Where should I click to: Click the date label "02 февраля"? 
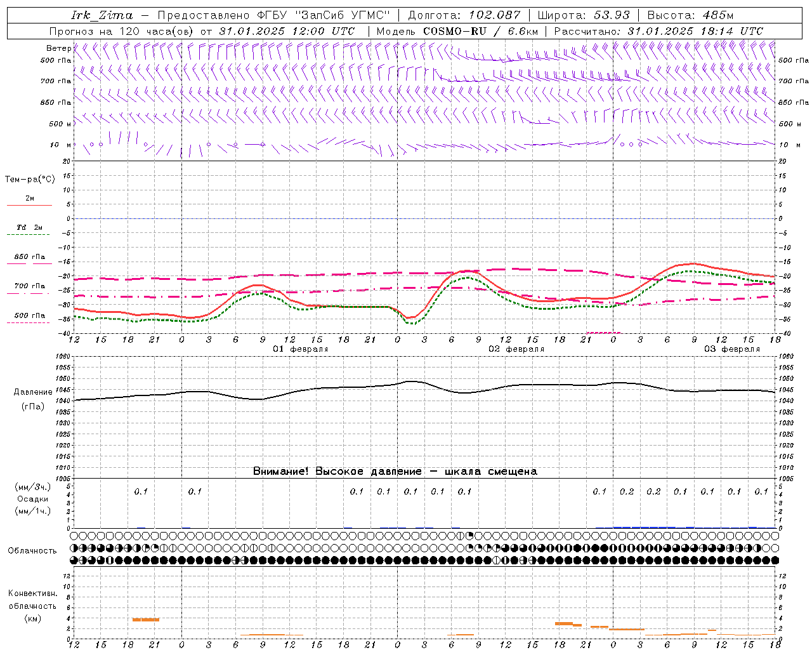click(x=516, y=349)
